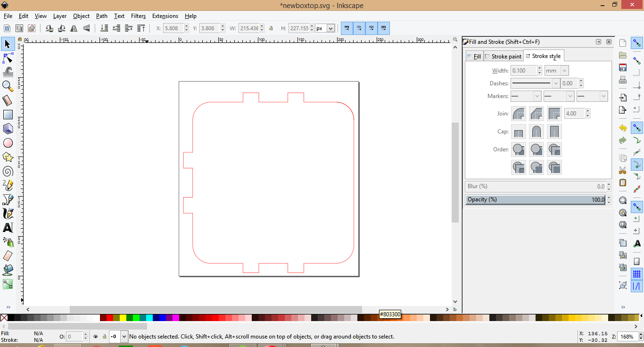Choose the Star polygon tool

tap(8, 157)
